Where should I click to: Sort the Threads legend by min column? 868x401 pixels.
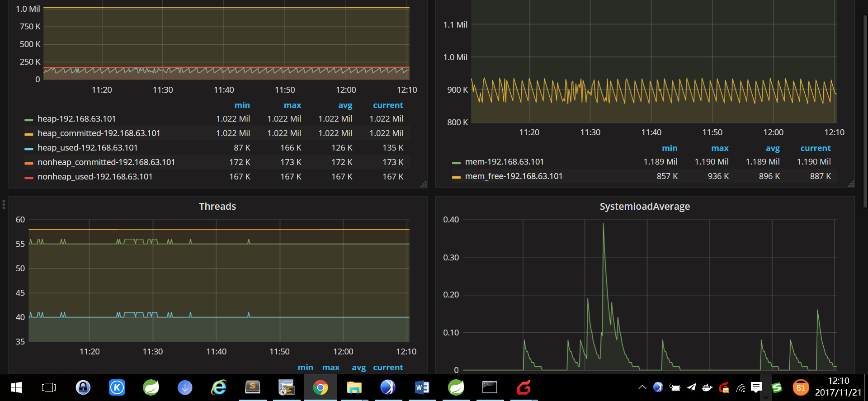click(305, 367)
